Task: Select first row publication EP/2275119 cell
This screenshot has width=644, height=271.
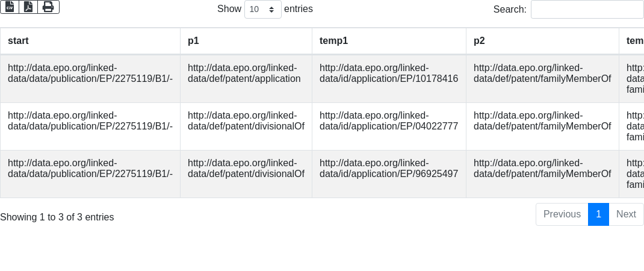Action: tap(90, 73)
